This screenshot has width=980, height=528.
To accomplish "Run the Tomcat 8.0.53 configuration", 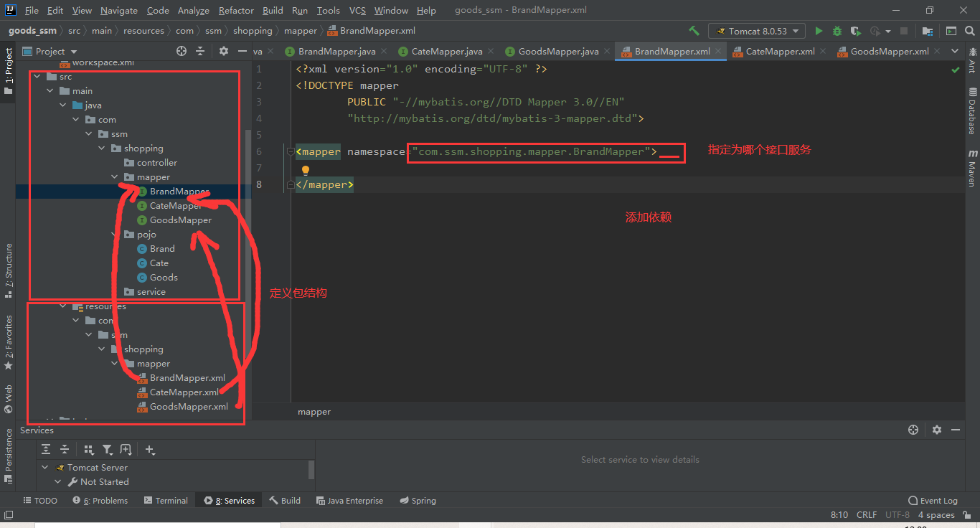I will [x=819, y=31].
